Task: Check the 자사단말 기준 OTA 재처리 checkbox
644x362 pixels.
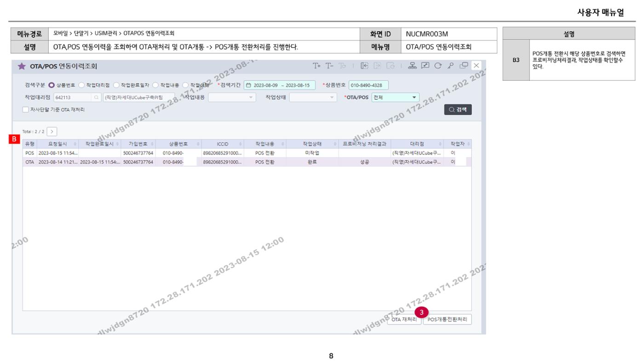Action: pos(26,109)
